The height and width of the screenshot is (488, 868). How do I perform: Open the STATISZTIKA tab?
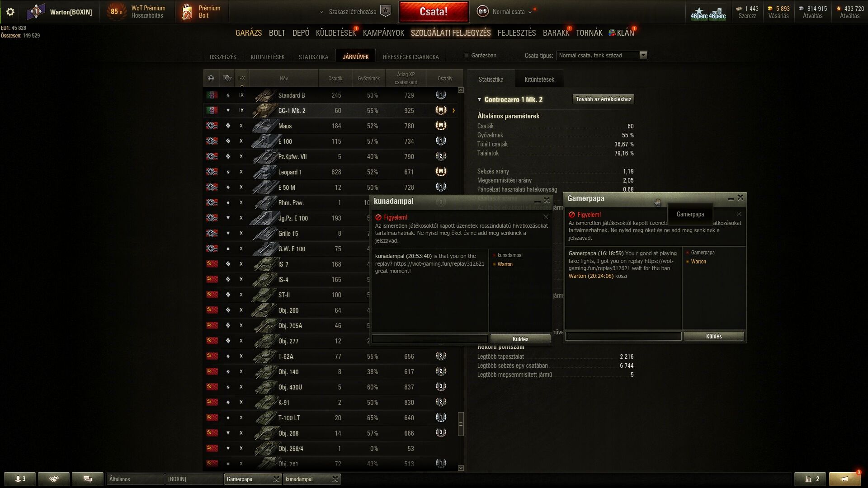coord(313,57)
